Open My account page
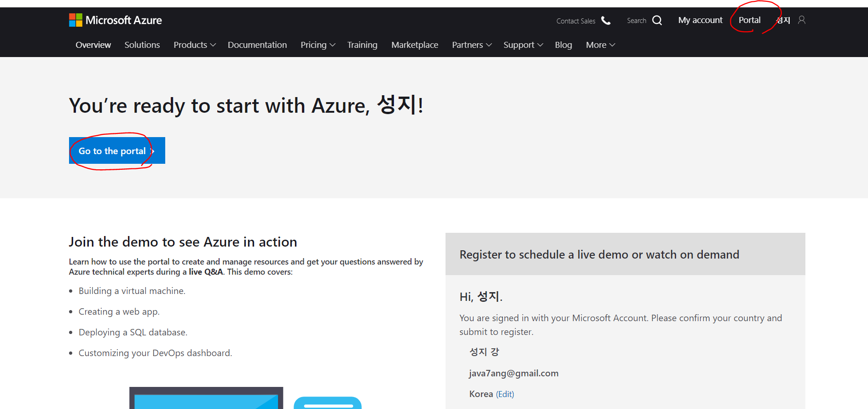This screenshot has height=409, width=868. tap(700, 20)
